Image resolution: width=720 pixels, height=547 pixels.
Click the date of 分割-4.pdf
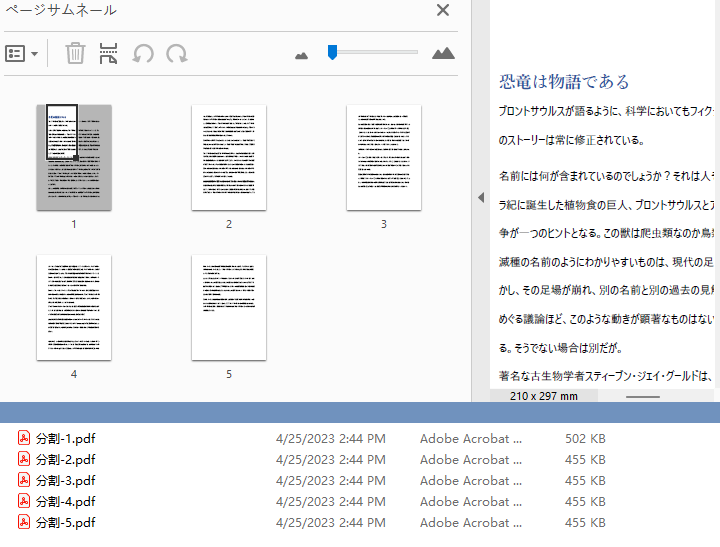click(x=331, y=502)
